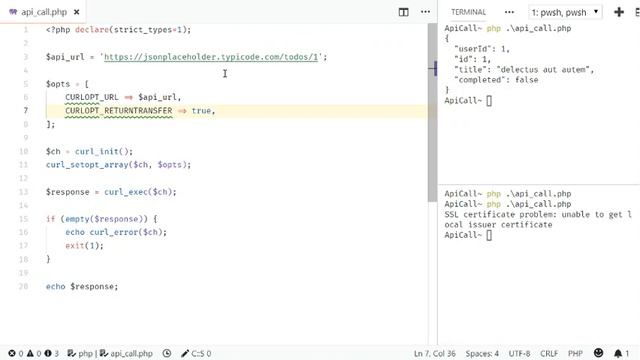Click '$opts' variable on line 5
The image size is (640, 360).
click(x=58, y=84)
